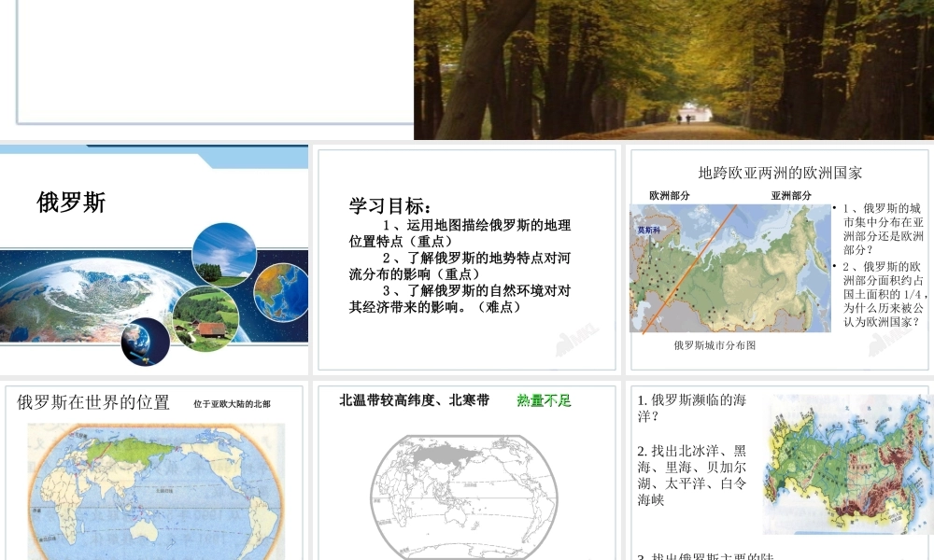Click the 莫斯科 label on the map

(649, 230)
